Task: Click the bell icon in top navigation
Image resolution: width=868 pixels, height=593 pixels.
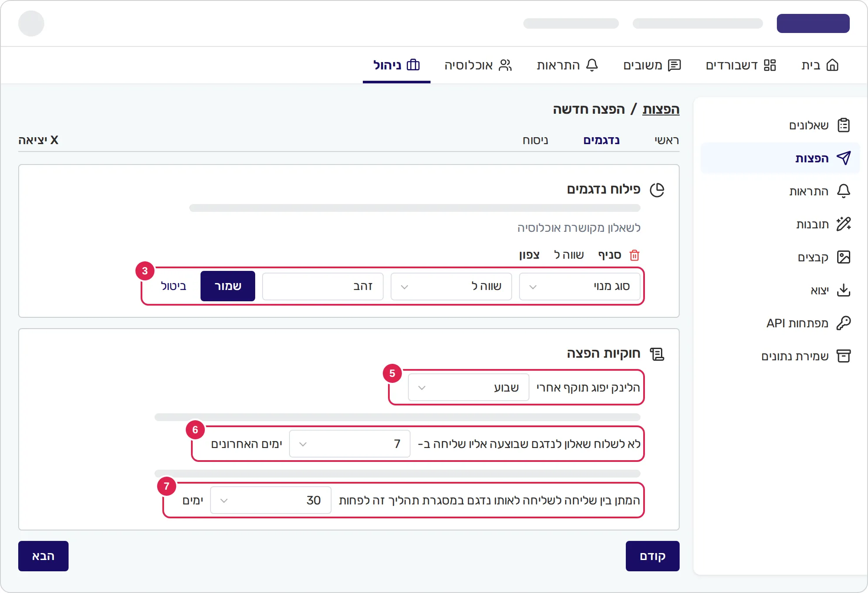Action: coord(592,65)
